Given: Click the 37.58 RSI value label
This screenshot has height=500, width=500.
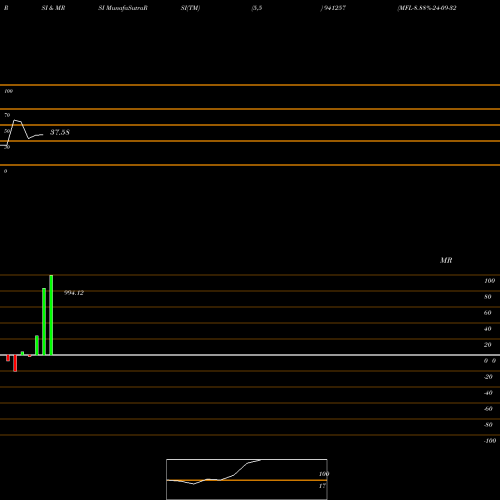Looking at the screenshot, I should pos(60,132).
